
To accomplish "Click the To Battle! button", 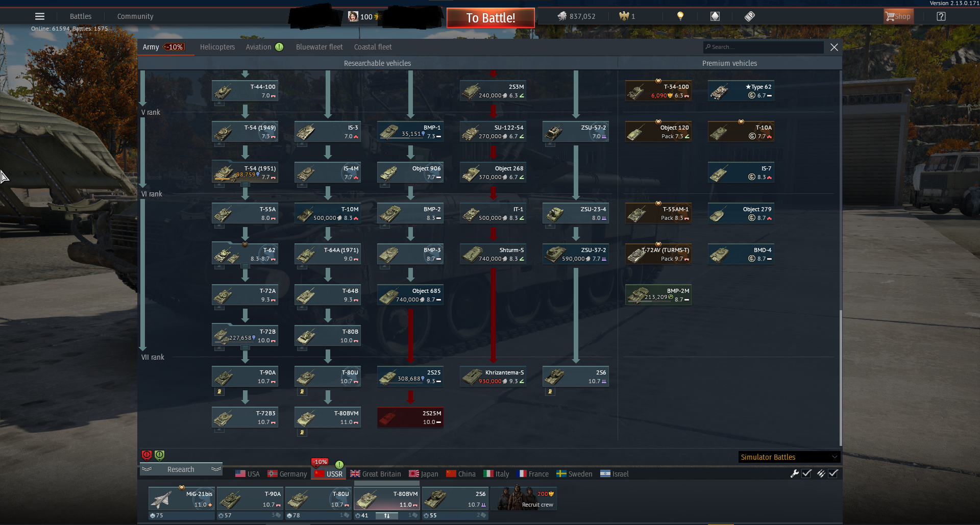I will [x=491, y=18].
